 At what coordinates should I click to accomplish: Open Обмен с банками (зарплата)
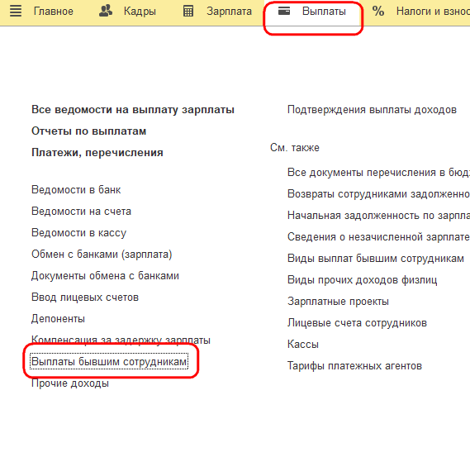[102, 255]
